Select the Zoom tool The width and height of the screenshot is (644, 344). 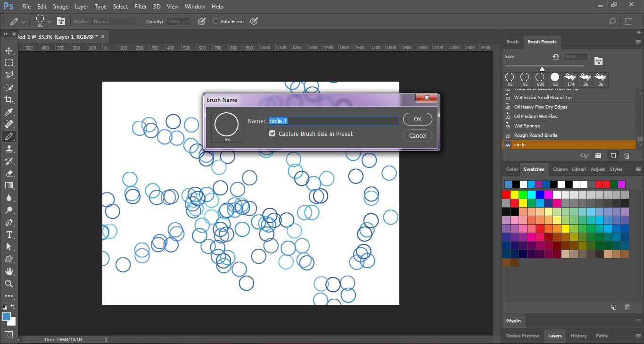click(x=8, y=284)
